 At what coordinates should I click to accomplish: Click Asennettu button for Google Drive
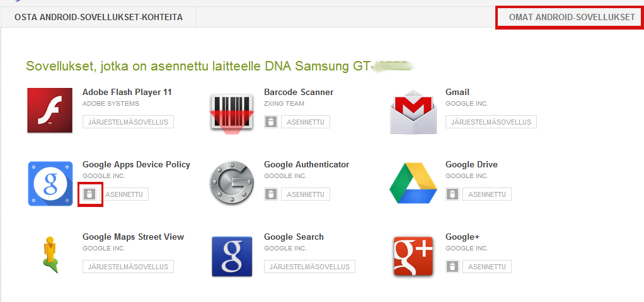(486, 194)
